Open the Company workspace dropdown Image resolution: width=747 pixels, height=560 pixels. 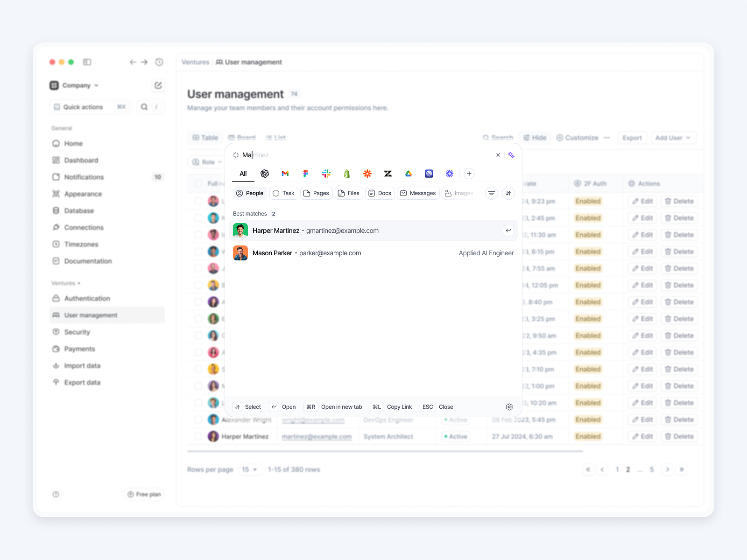coord(74,85)
